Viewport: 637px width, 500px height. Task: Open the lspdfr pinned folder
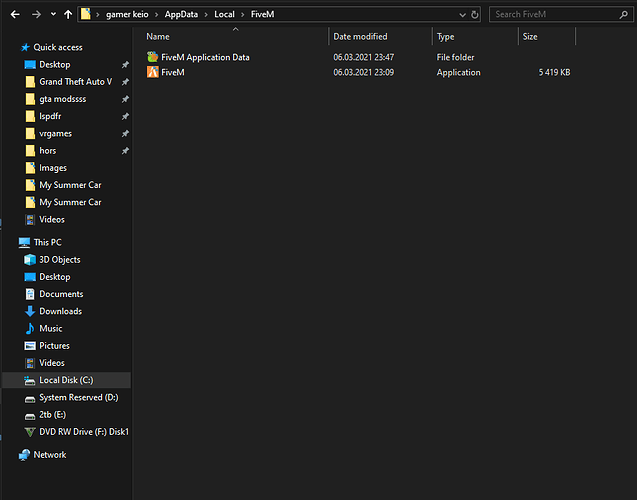[x=50, y=116]
